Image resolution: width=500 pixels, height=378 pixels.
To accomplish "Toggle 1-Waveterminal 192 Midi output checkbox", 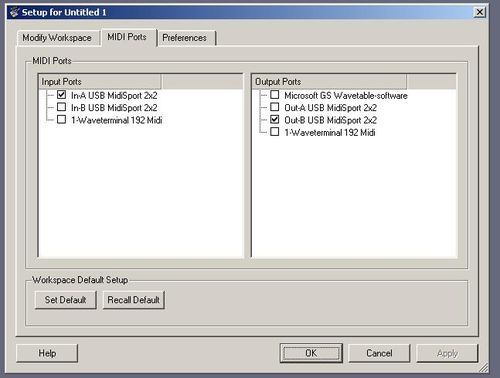I will (275, 132).
